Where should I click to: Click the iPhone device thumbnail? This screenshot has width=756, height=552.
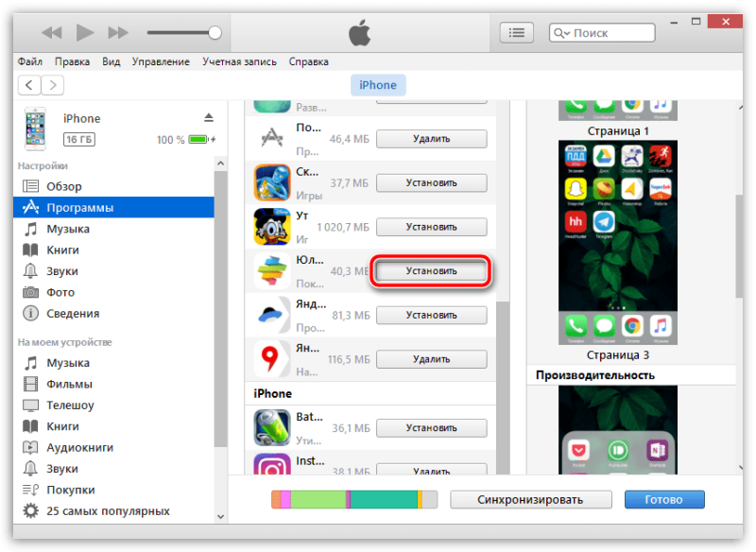pyautogui.click(x=35, y=129)
